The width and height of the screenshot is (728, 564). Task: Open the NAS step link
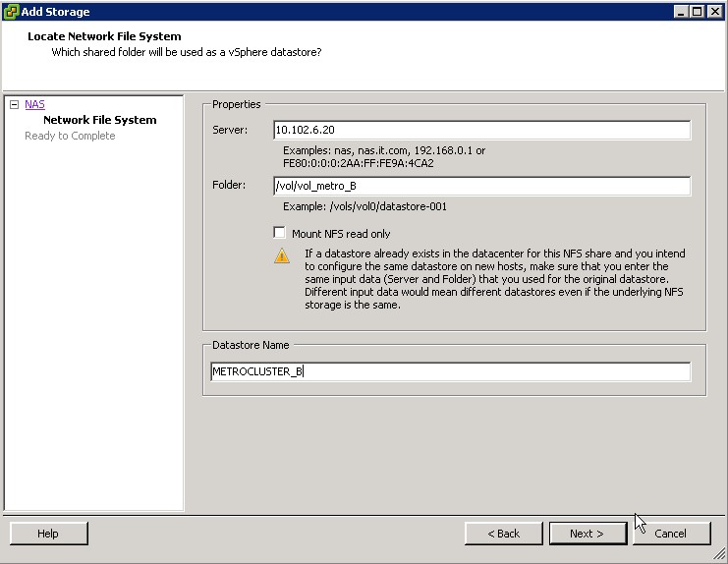coord(34,104)
